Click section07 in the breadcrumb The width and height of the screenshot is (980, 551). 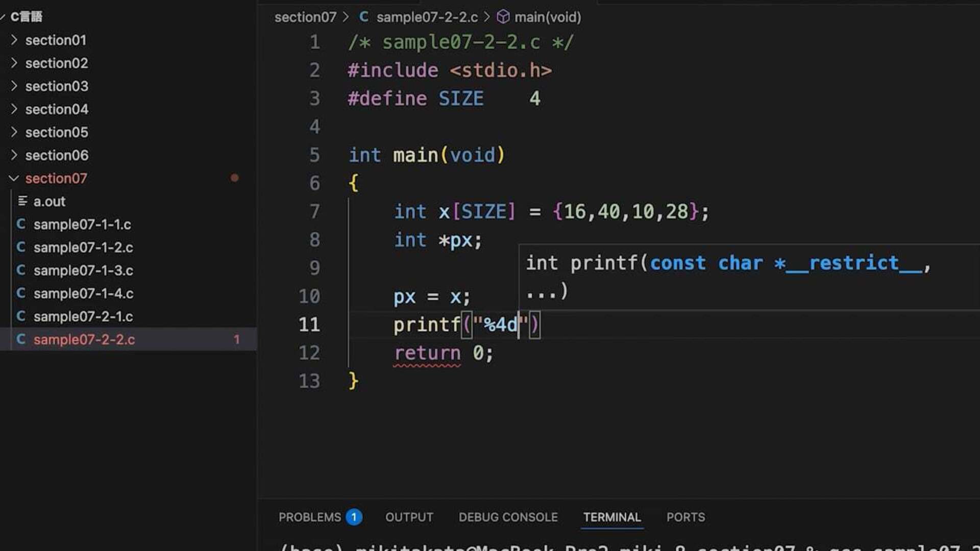(305, 17)
